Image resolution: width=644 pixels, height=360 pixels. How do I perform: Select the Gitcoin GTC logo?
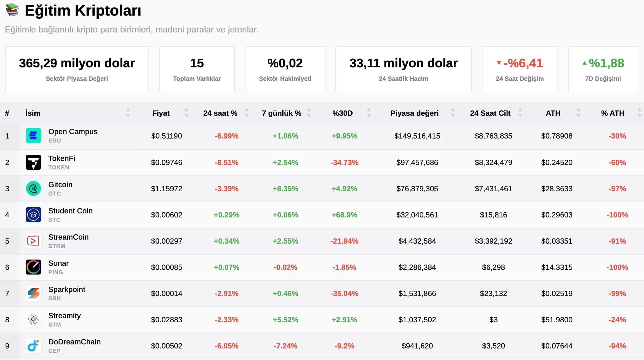pyautogui.click(x=33, y=188)
